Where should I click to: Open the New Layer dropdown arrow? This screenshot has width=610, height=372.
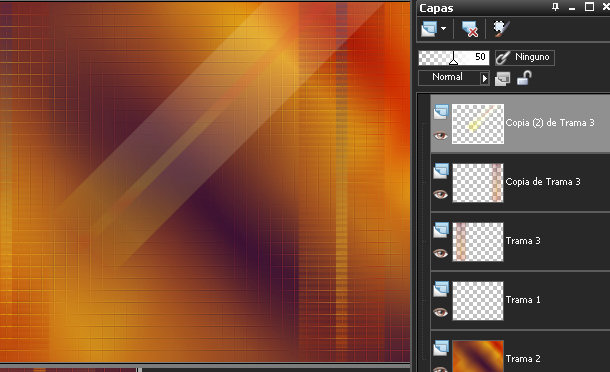443,28
